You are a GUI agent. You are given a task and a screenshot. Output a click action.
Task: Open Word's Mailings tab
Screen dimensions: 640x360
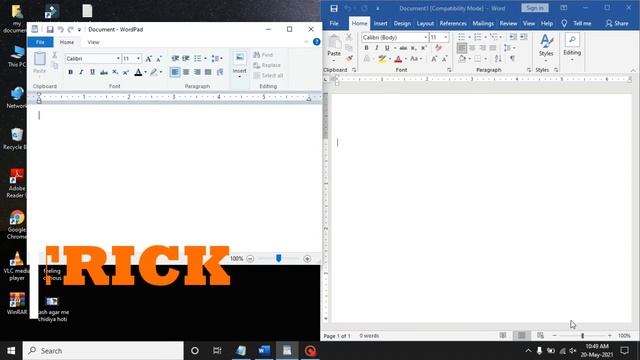[x=483, y=24]
